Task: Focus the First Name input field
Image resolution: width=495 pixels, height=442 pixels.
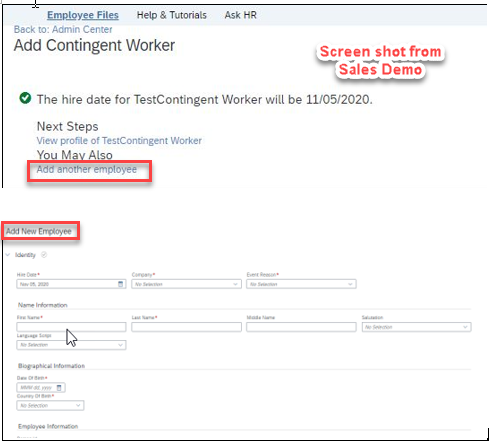Action: pyautogui.click(x=71, y=327)
